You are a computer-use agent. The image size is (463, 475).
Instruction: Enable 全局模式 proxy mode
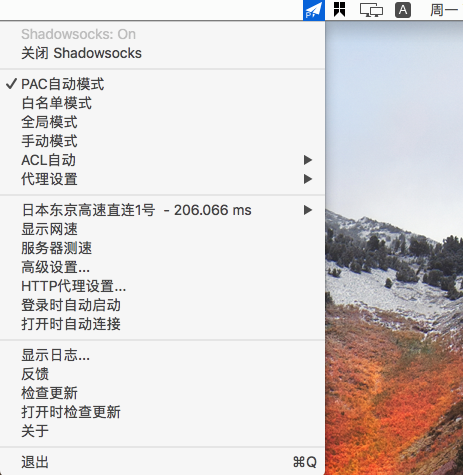[162, 122]
